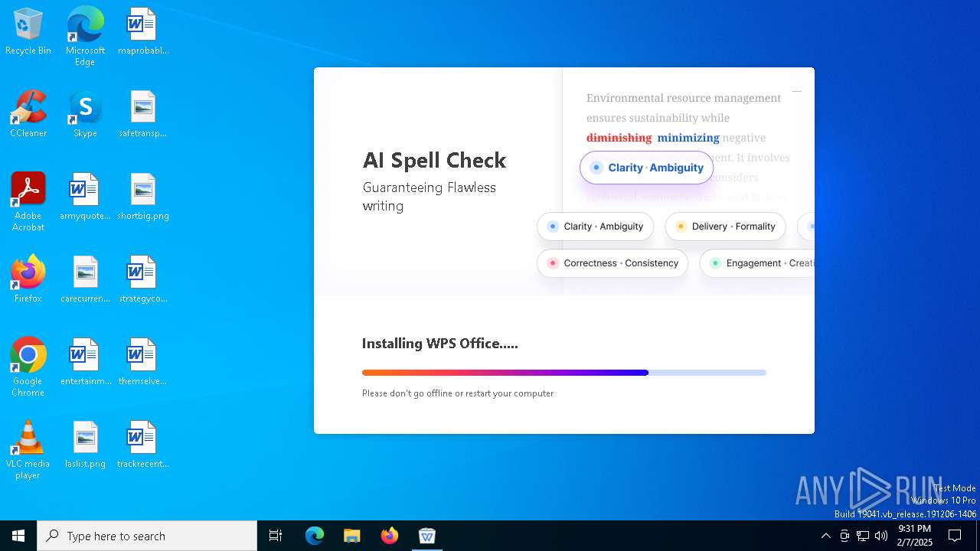Select the Microsoft Edge desktop shortcut
Screen dimensions: 980x551
point(85,37)
